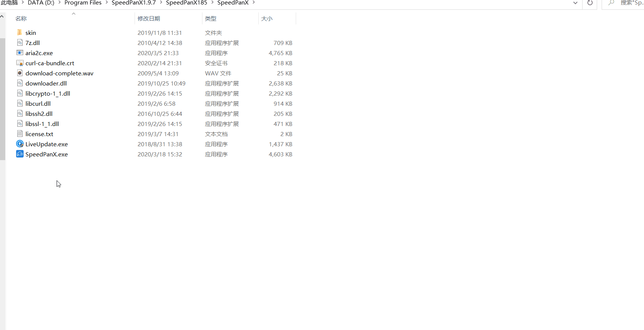Click the aria2c.exe application icon
This screenshot has width=644, height=330.
(x=20, y=52)
